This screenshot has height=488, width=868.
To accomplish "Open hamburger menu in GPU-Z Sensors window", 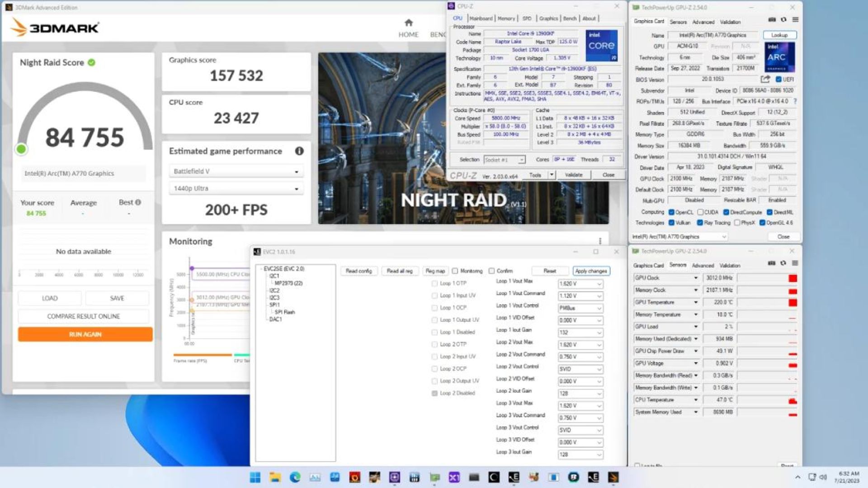I will 795,263.
